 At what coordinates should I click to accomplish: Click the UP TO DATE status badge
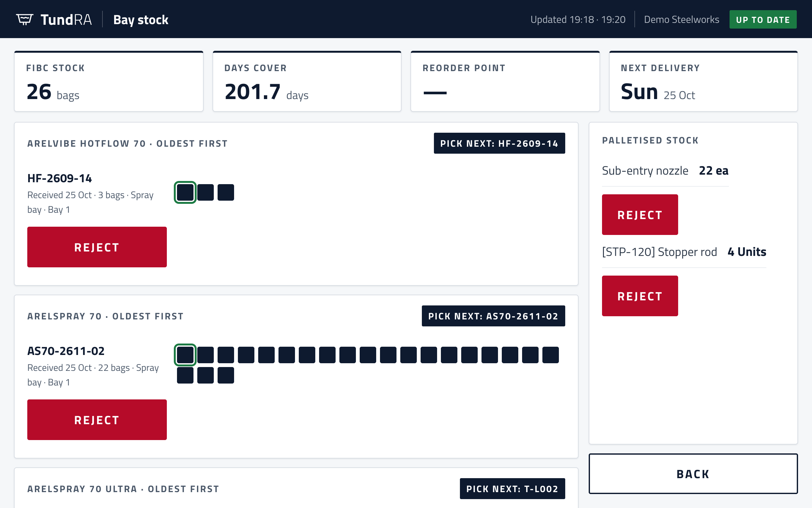[763, 19]
